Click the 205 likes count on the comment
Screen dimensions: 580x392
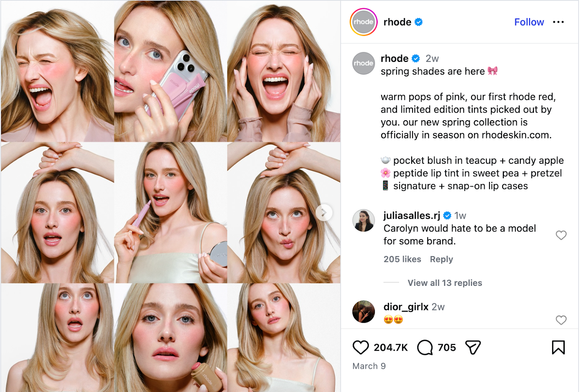pos(402,259)
